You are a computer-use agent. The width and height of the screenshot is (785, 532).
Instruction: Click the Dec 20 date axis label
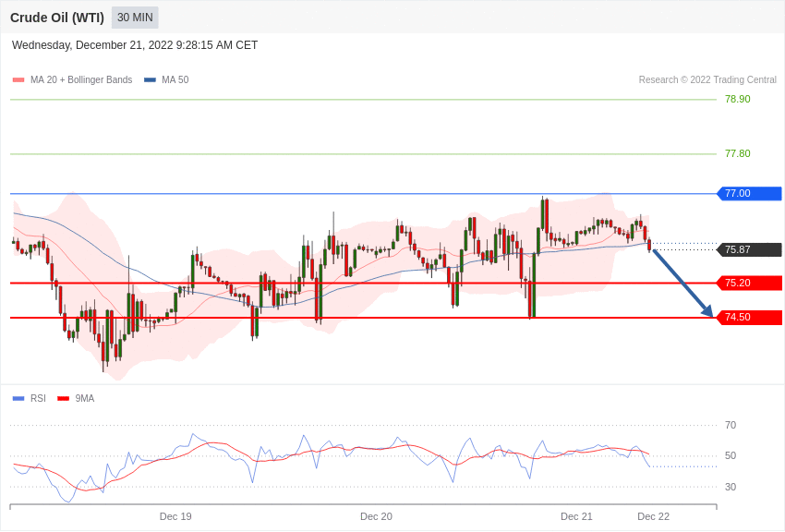click(376, 516)
